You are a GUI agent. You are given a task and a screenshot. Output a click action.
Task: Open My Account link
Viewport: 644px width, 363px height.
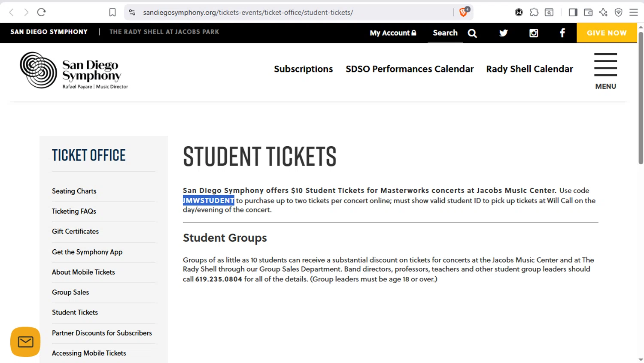pyautogui.click(x=393, y=33)
